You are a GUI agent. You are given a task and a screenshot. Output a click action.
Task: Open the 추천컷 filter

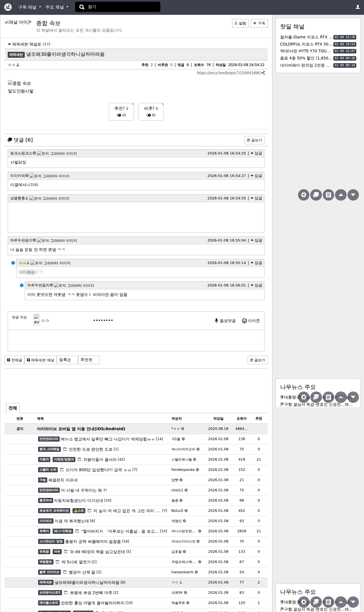click(x=89, y=360)
